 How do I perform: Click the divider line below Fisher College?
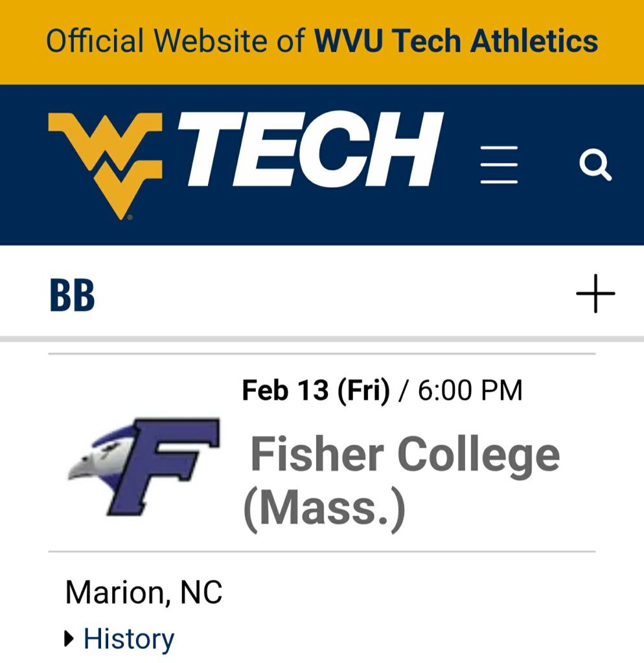tap(321, 552)
